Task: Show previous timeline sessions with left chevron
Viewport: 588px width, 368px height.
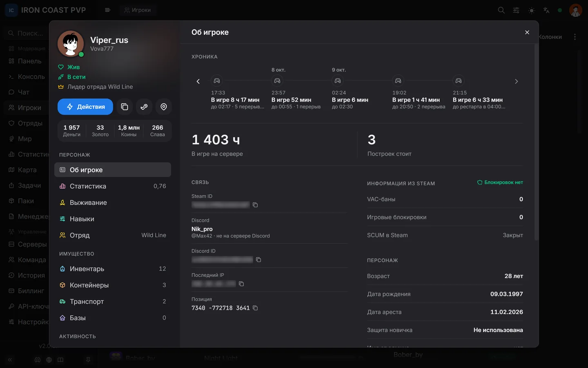Action: (x=198, y=81)
